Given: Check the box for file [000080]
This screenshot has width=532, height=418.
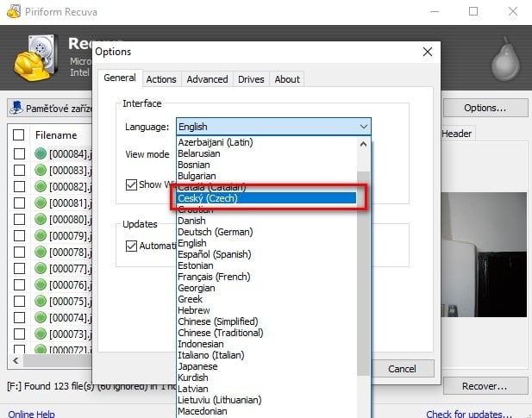Looking at the screenshot, I should (x=19, y=219).
